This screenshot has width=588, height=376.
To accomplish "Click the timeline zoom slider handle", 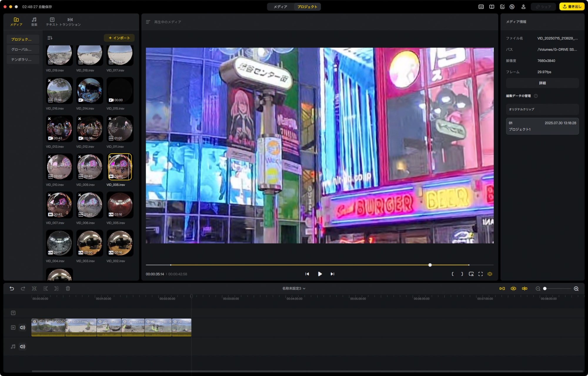I will (x=545, y=289).
